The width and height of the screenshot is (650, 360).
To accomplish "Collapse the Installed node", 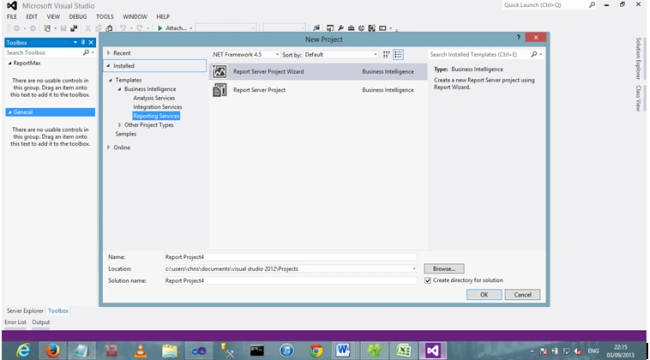I will [109, 66].
